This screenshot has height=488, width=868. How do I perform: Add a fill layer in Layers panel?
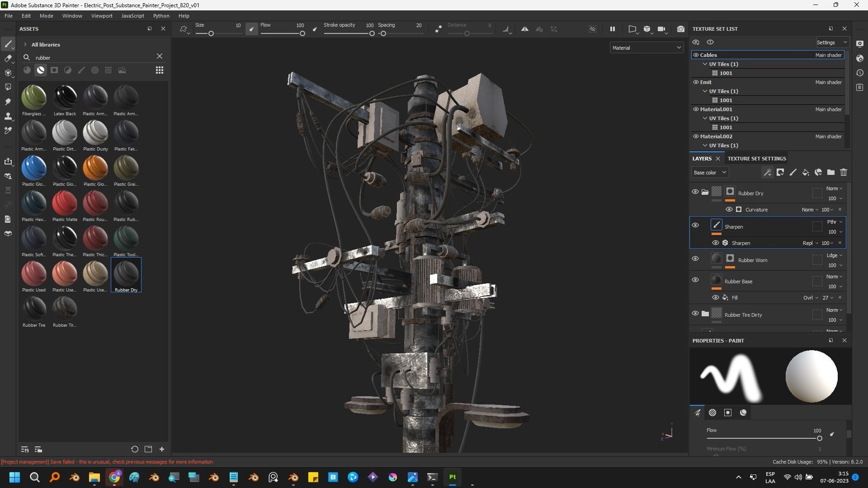click(x=806, y=172)
